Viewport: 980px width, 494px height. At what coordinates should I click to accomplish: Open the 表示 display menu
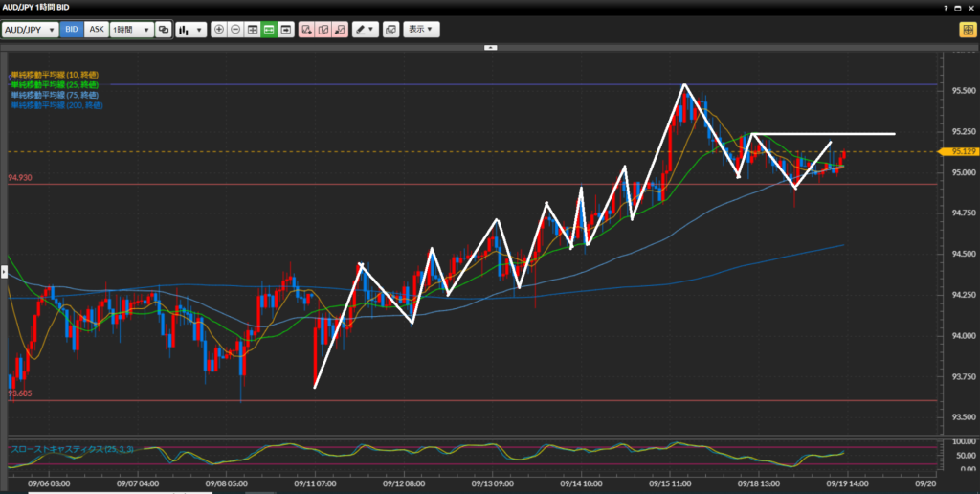pyautogui.click(x=421, y=30)
